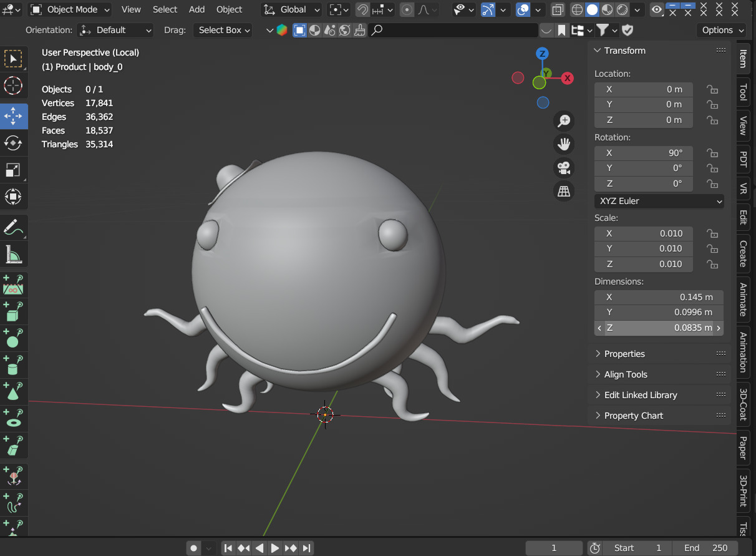Click the bookmark icon next to search

[562, 30]
